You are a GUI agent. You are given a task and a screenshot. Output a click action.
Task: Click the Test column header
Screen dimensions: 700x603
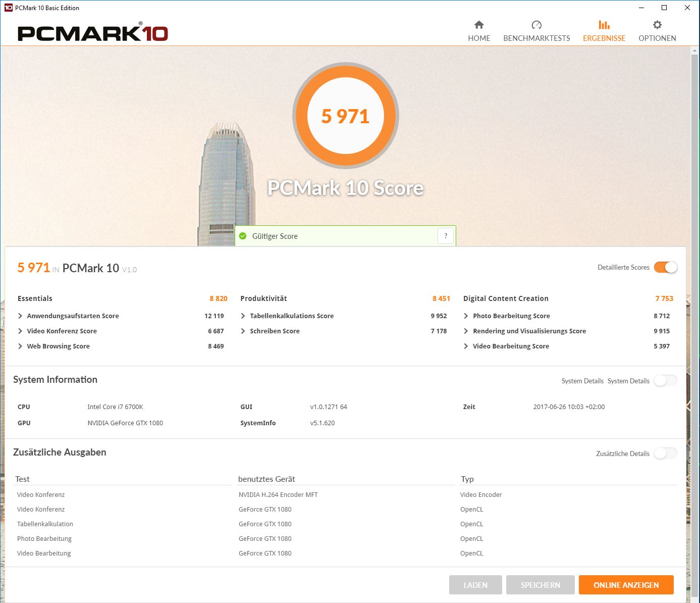click(22, 479)
